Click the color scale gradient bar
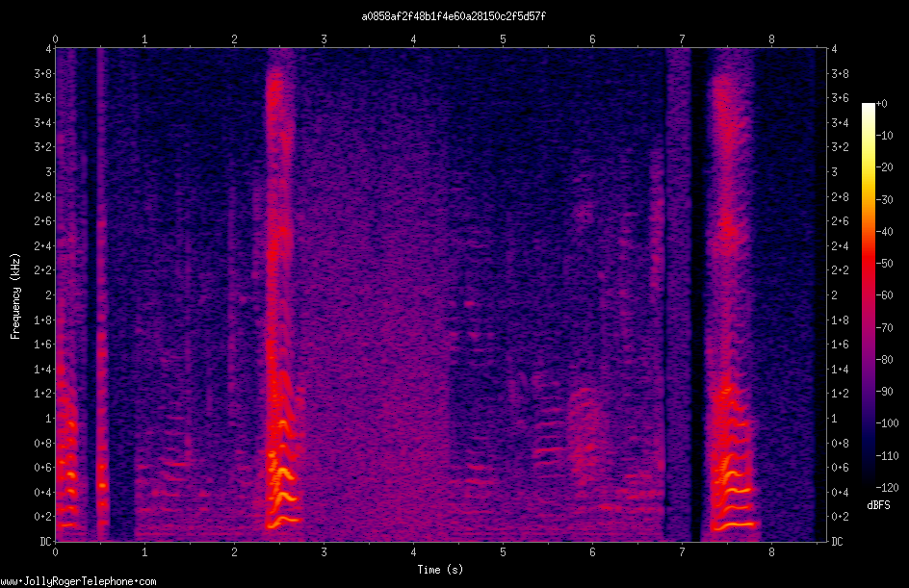The width and height of the screenshot is (909, 588). click(868, 294)
